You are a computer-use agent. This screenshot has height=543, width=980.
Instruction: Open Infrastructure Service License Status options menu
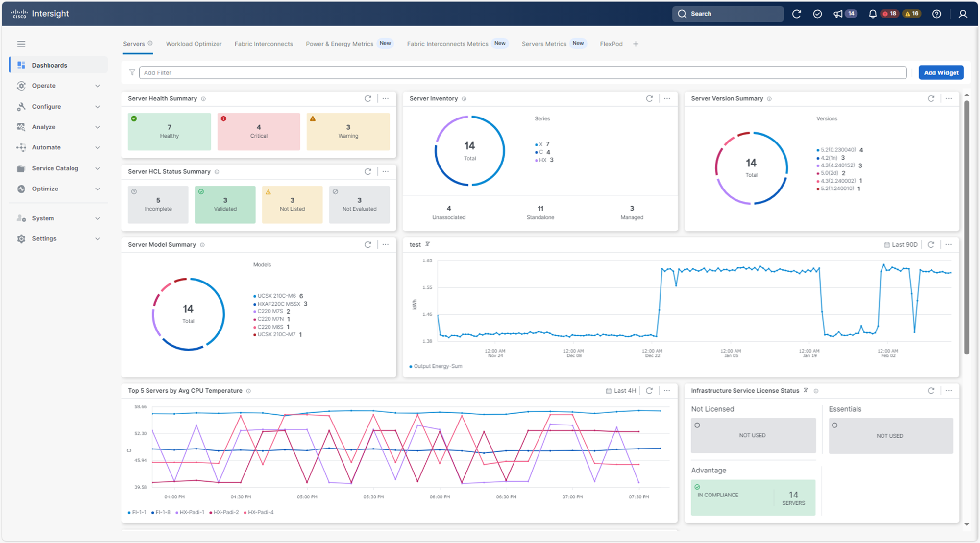click(x=949, y=391)
